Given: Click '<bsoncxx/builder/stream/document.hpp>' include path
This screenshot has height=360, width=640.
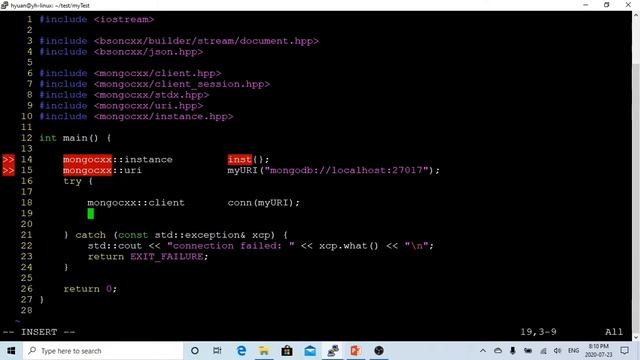Looking at the screenshot, I should point(206,41).
